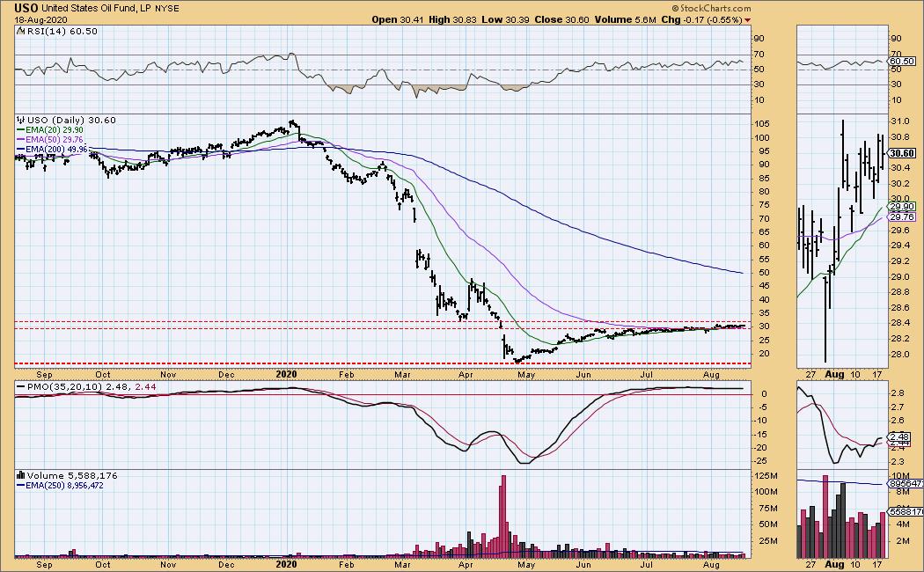The width and height of the screenshot is (924, 572).
Task: Click the blue line marker before EMA(250)
Action: 20,486
